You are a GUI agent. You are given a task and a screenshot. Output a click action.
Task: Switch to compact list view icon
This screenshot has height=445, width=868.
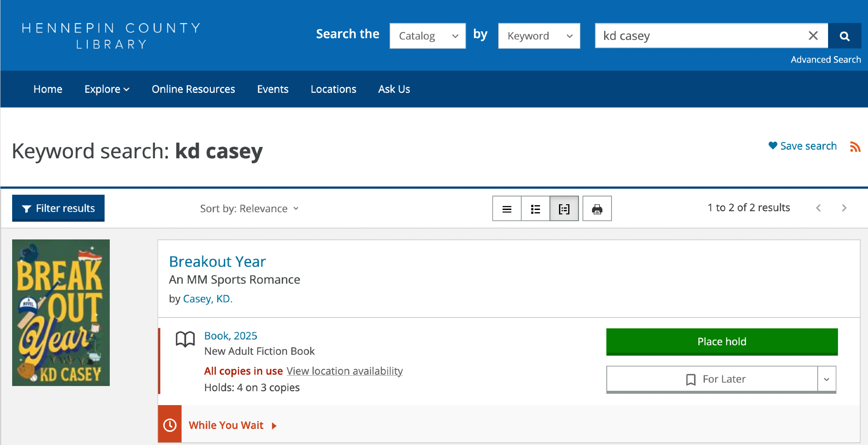click(506, 209)
